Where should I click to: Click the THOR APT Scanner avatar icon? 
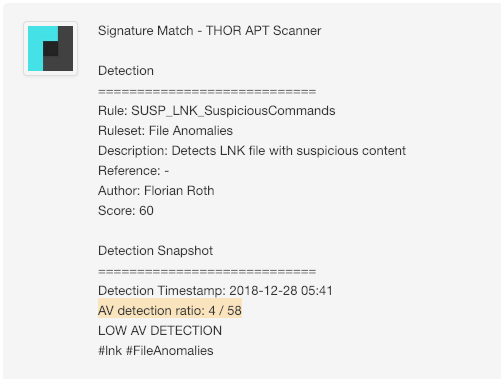(x=50, y=49)
